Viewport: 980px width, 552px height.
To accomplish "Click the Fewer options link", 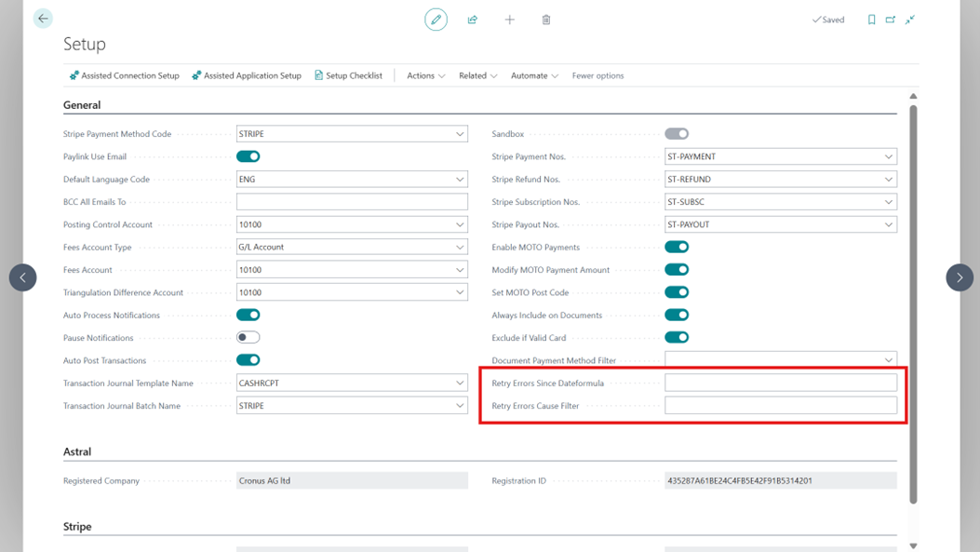I will pyautogui.click(x=597, y=75).
